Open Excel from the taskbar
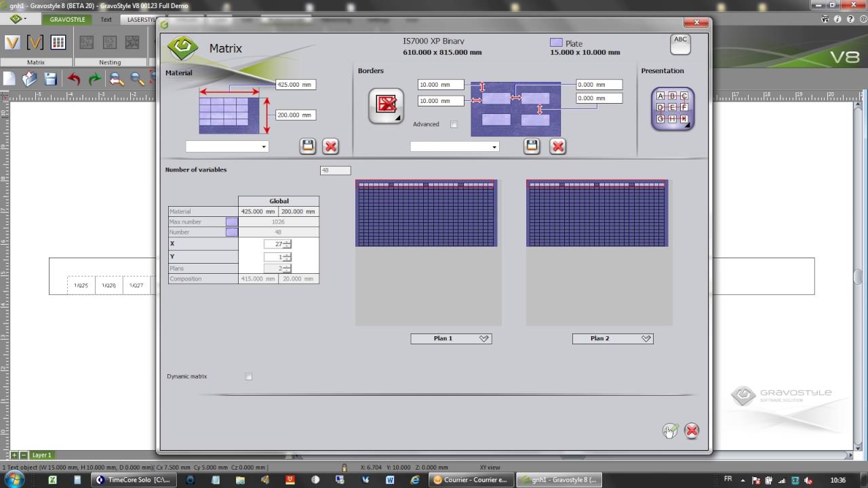This screenshot has width=868, height=488. pos(52,479)
